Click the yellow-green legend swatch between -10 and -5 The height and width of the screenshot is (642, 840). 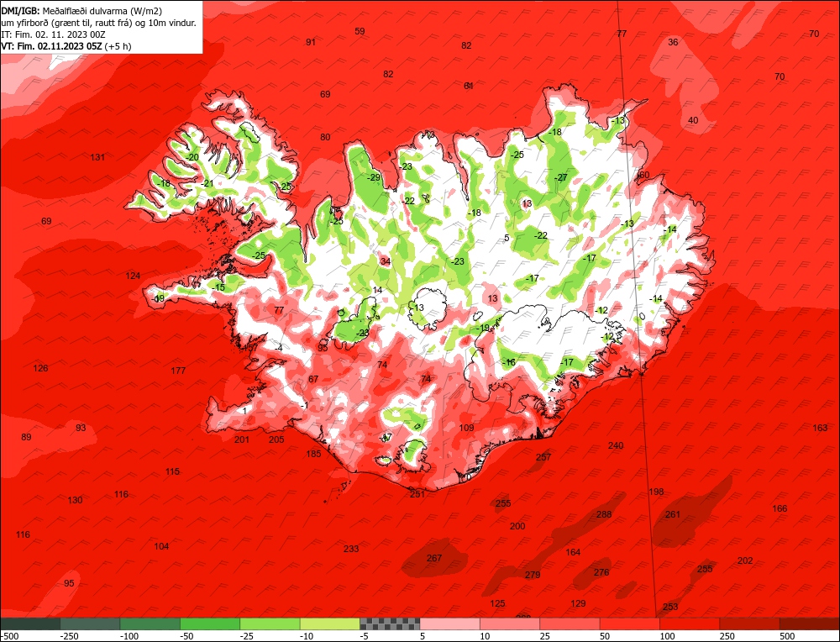(330, 624)
